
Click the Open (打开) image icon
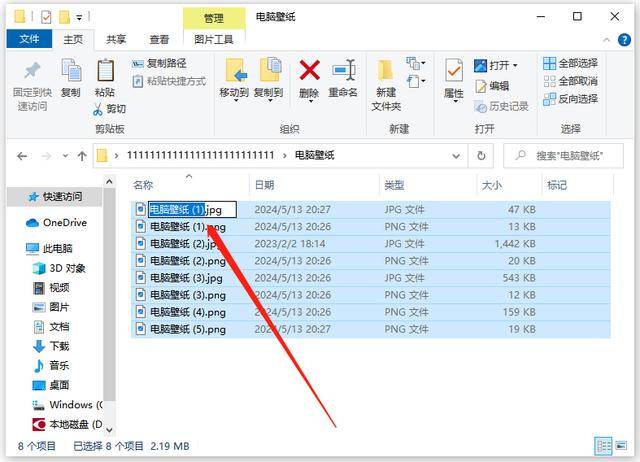click(480, 65)
